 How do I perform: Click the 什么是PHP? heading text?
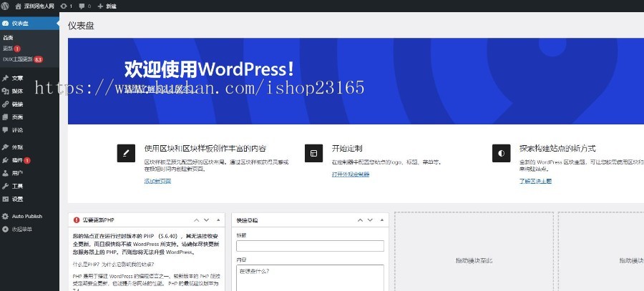113,265
